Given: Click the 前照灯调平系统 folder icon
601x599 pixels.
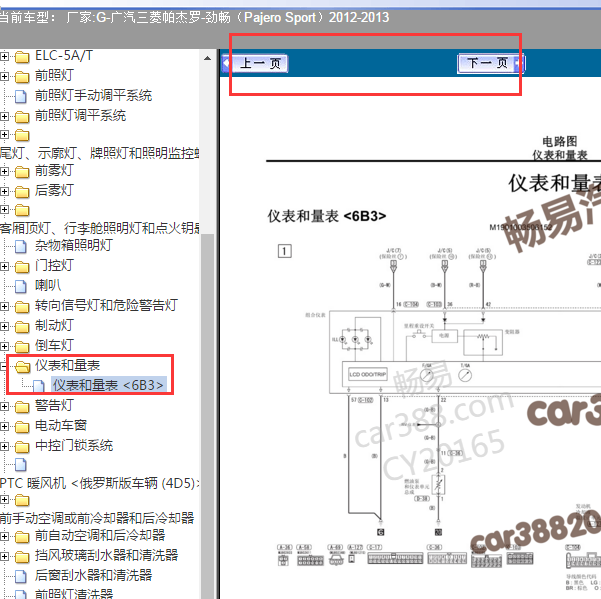Looking at the screenshot, I should [x=22, y=117].
